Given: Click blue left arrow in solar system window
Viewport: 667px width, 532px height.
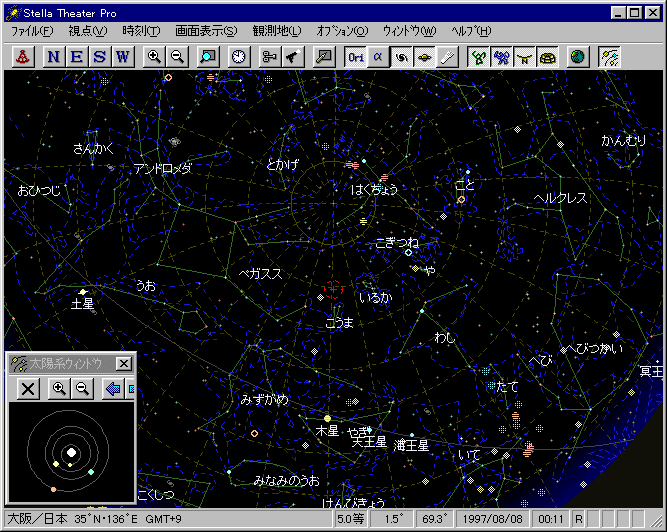Looking at the screenshot, I should coord(113,389).
